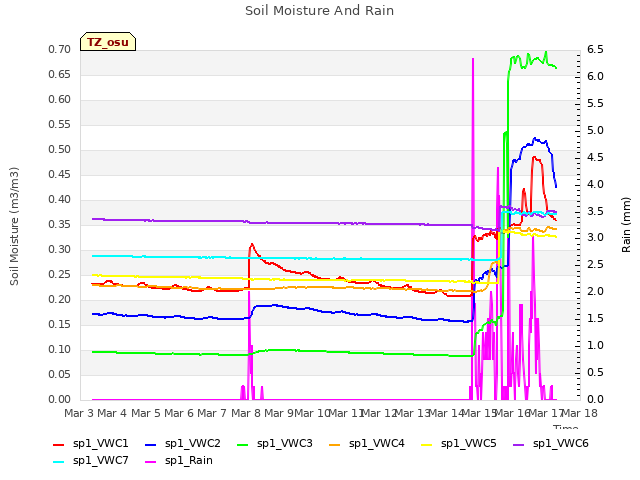Toggle the sp1_VWC5 legend entry
The image size is (640, 480).
459,443
